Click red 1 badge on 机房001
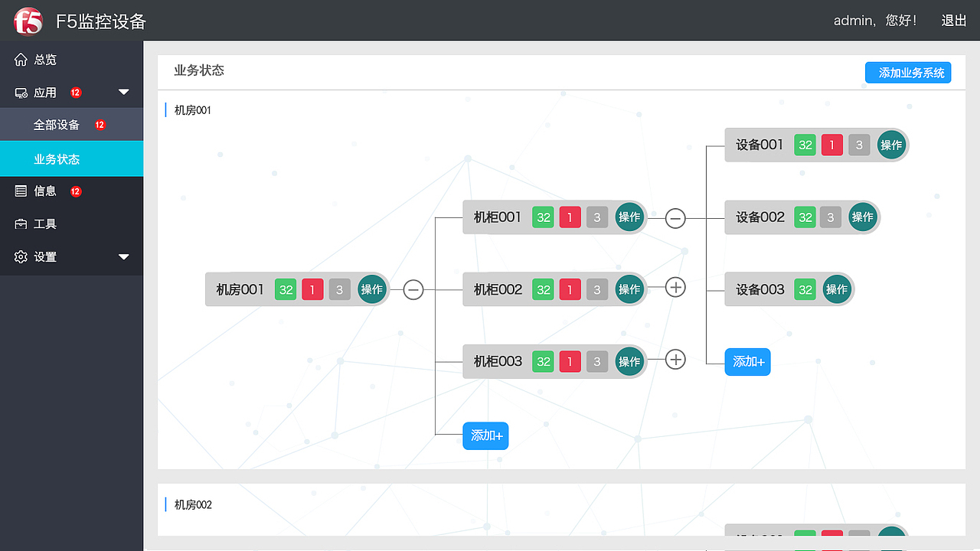Image resolution: width=980 pixels, height=551 pixels. click(x=312, y=289)
